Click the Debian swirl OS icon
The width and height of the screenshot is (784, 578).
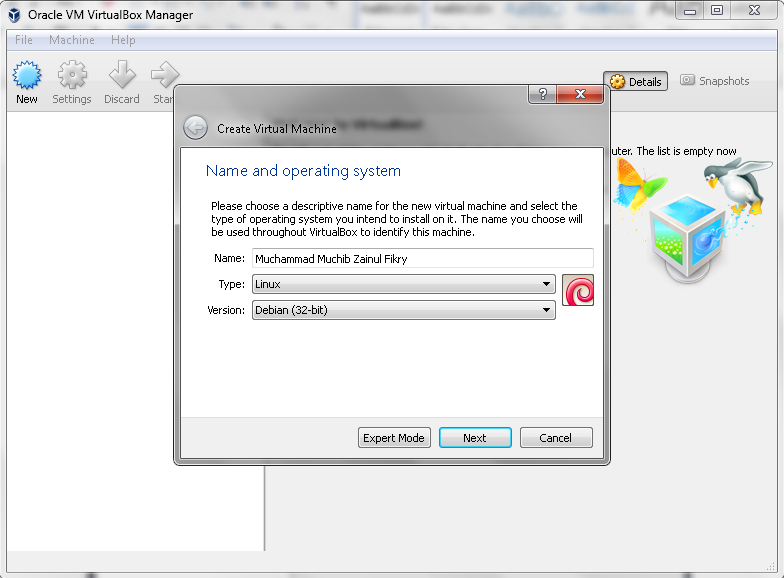pyautogui.click(x=578, y=290)
